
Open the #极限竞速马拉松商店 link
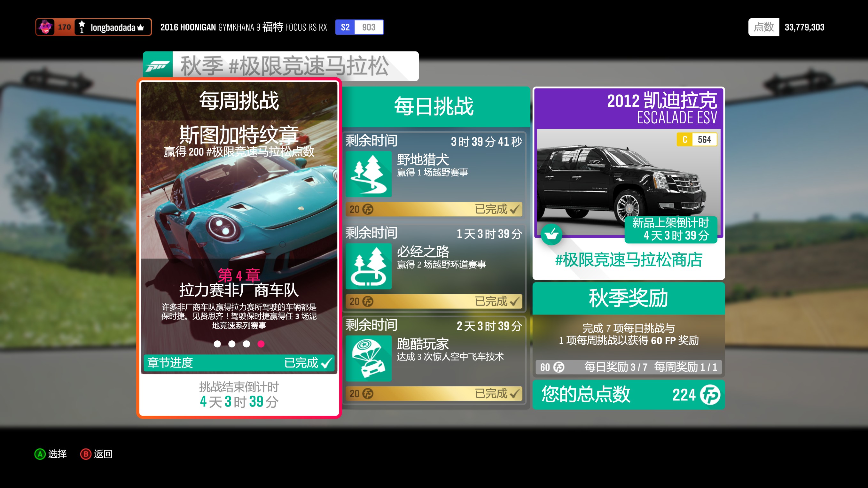(629, 260)
